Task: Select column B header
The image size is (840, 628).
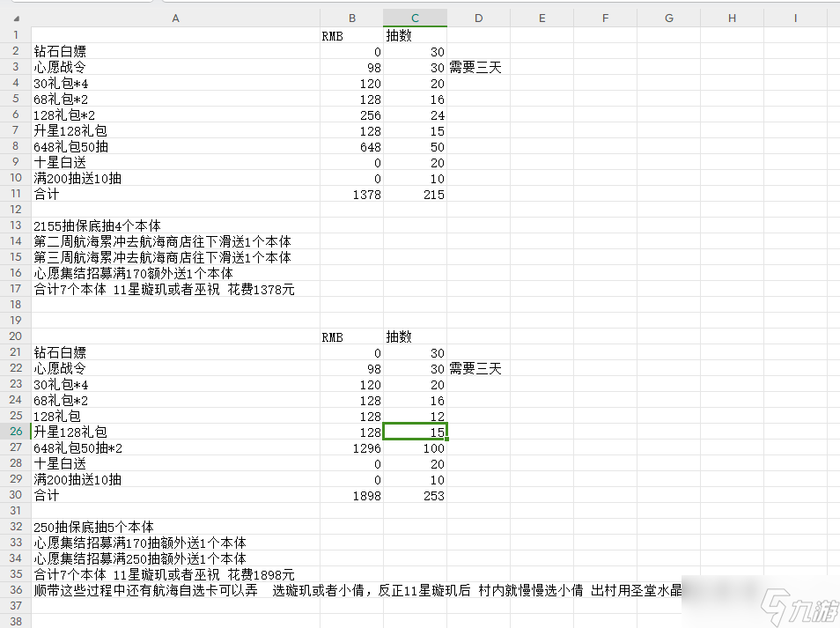Action: click(352, 18)
